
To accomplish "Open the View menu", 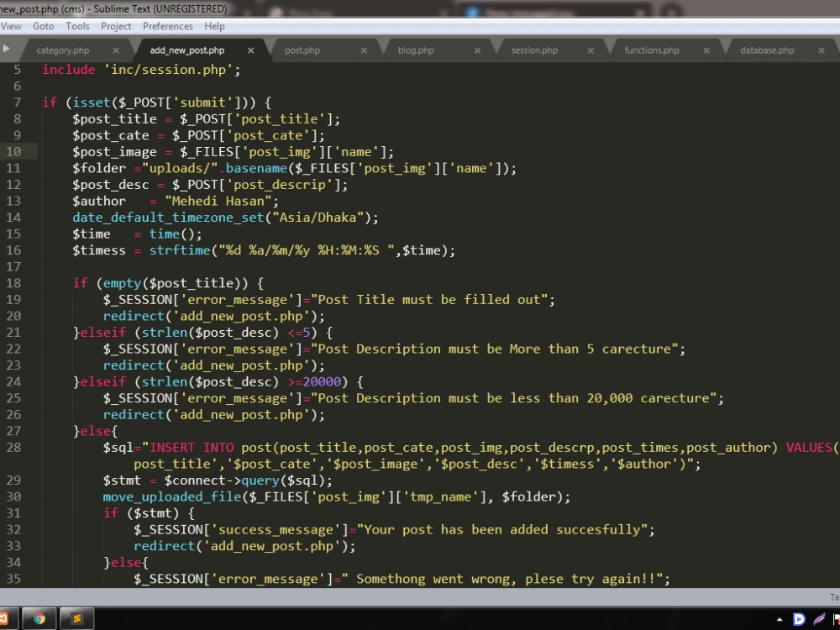I will (11, 26).
